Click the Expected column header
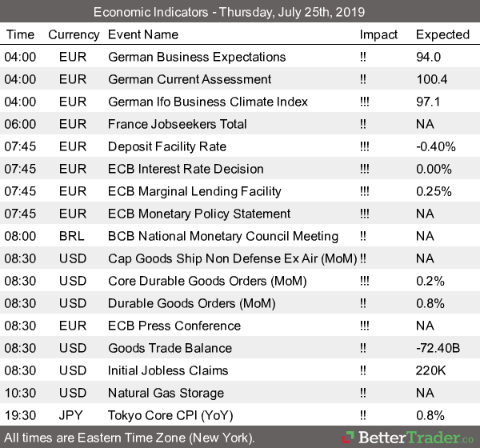The width and height of the screenshot is (480, 448). click(x=442, y=34)
